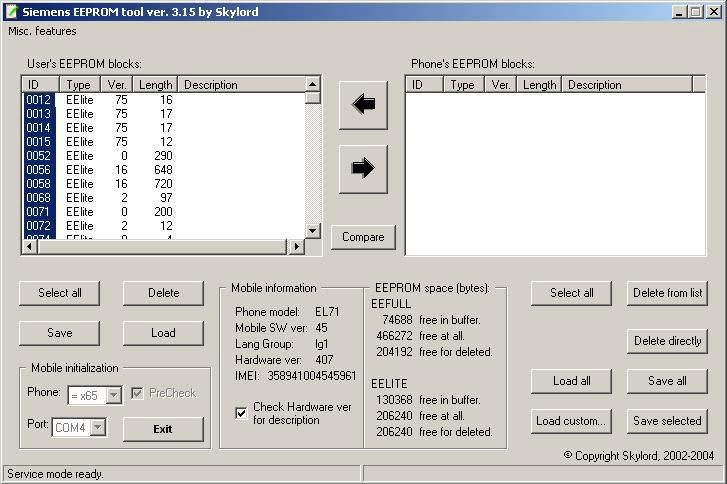Click phone list Type column header
This screenshot has width=727, height=484.
[x=464, y=85]
